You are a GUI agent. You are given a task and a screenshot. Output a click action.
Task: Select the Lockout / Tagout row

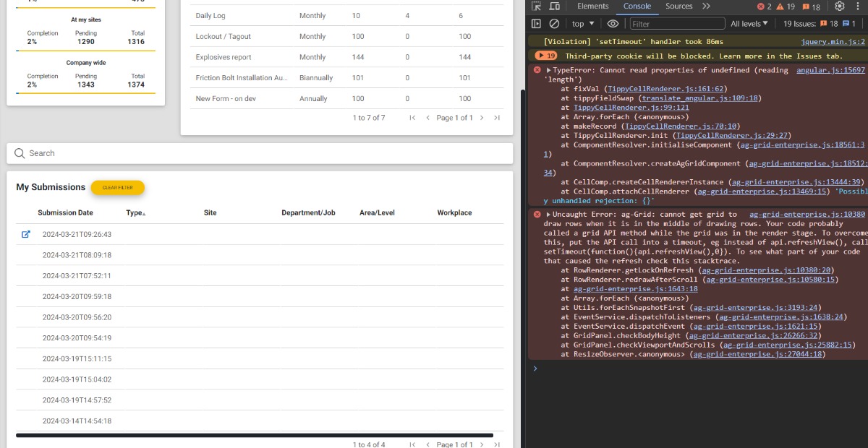coord(346,36)
